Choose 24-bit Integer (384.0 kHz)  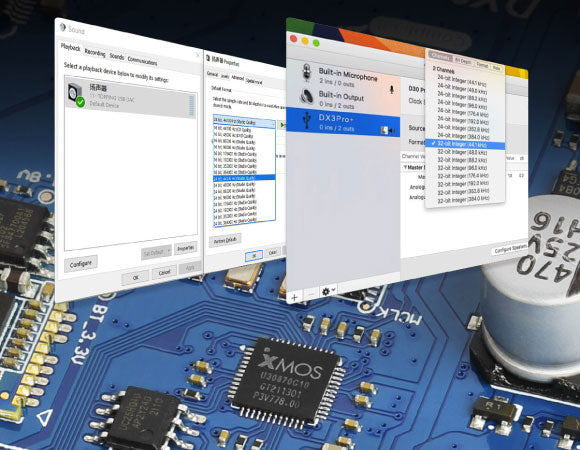click(462, 136)
